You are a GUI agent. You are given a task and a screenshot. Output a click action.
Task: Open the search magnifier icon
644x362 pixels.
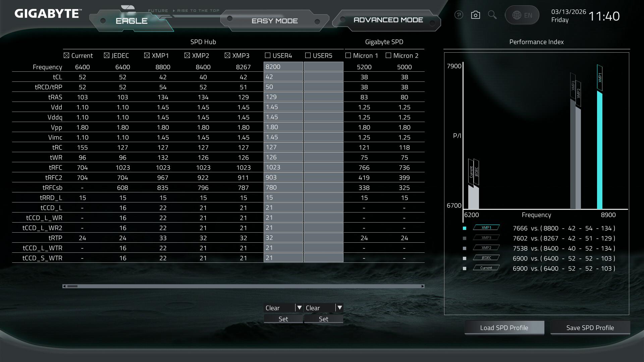(492, 15)
